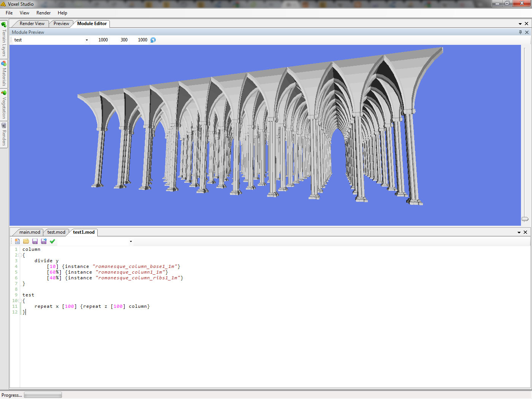Collapse the test block at line 10
This screenshot has width=532, height=399.
pyautogui.click(x=20, y=301)
